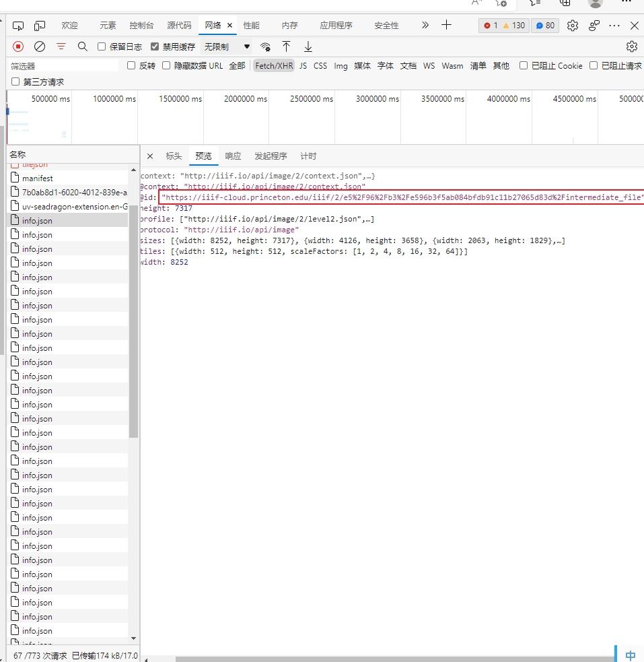Image resolution: width=644 pixels, height=662 pixels.
Task: Select the 全部 filter button
Action: pyautogui.click(x=237, y=66)
